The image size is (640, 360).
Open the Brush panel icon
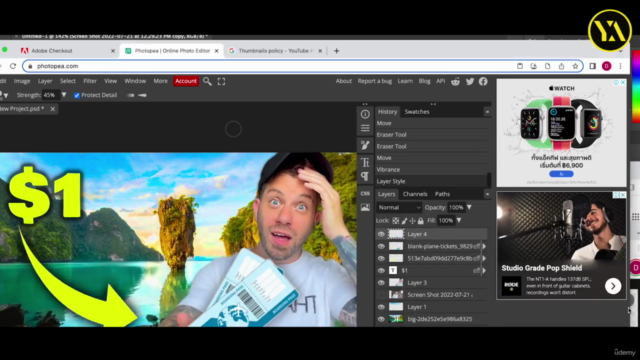(365, 145)
